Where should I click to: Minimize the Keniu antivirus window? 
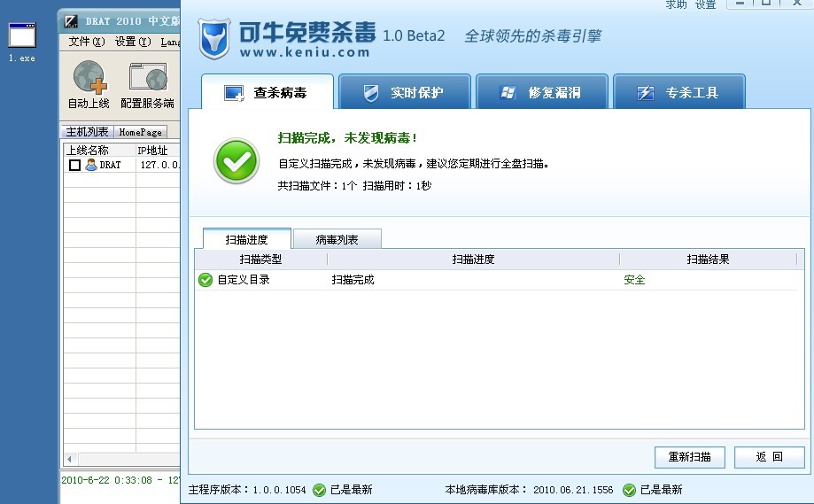tap(740, 4)
